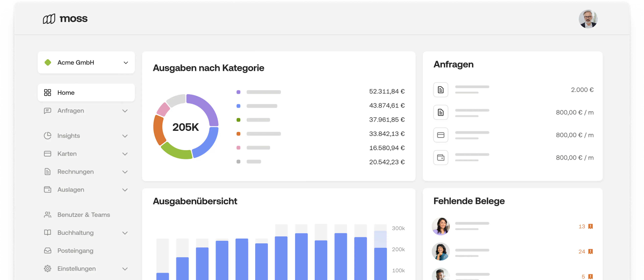Click the Insights pie chart icon

[x=47, y=136]
